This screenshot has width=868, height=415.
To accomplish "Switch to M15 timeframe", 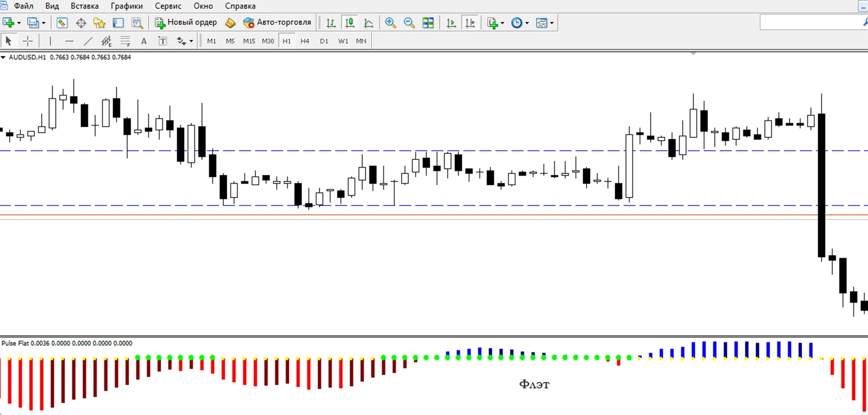I will (x=249, y=41).
